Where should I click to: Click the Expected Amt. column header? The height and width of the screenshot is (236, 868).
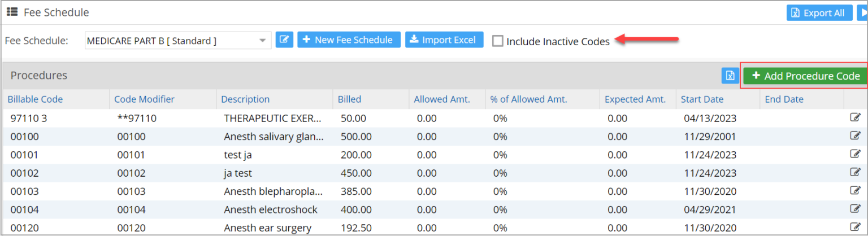tap(635, 99)
